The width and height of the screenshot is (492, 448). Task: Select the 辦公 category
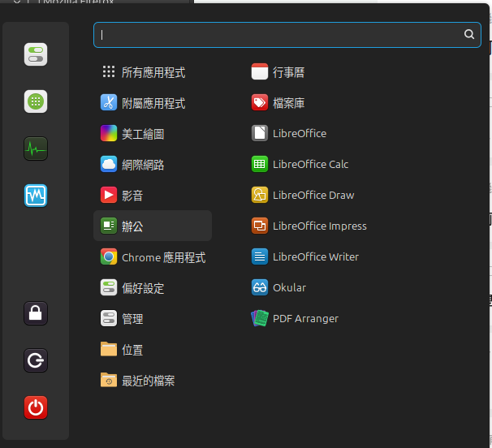153,226
